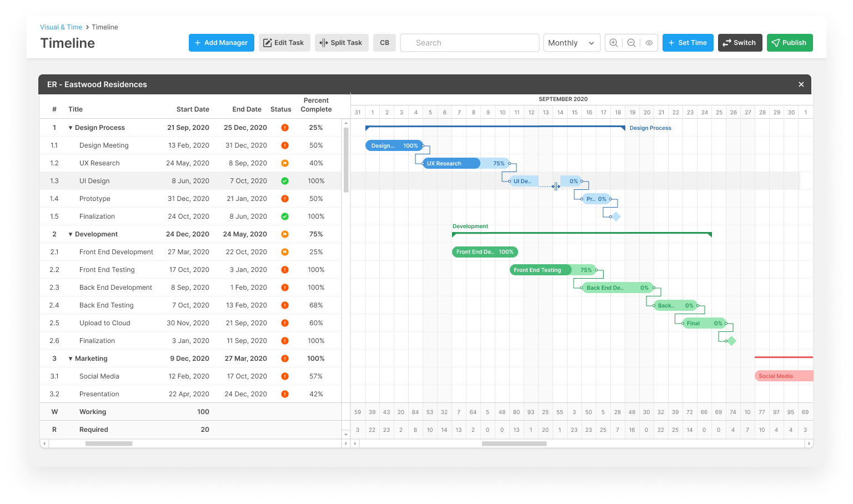Screen dimensions: 853x504
Task: Toggle the eye visibility icon in toolbar
Action: [649, 43]
